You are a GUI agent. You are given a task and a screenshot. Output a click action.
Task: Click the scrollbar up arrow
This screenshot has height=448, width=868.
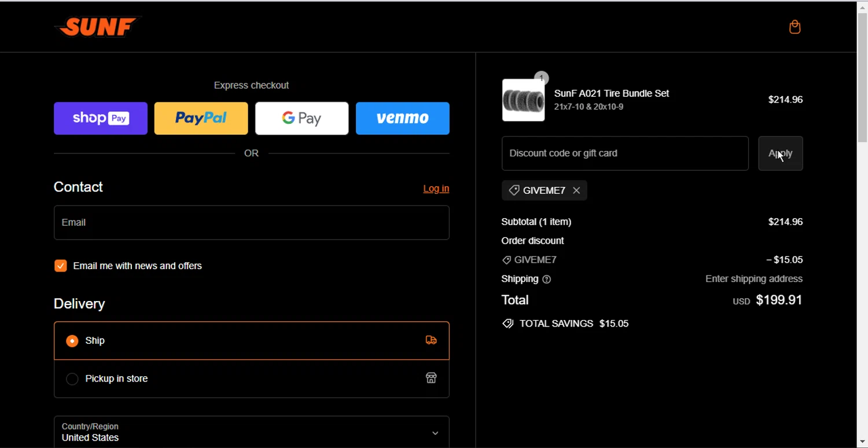862,7
